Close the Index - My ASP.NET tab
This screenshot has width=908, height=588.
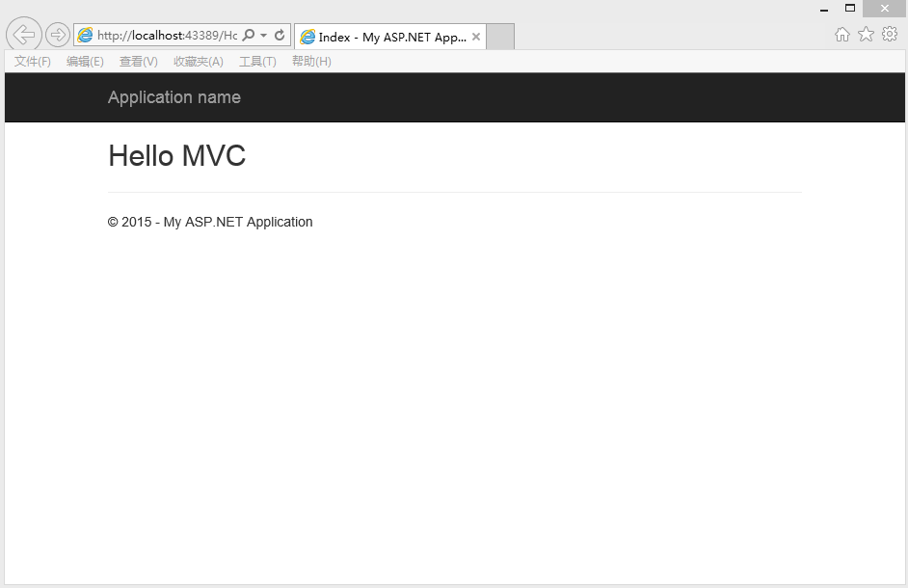coord(476,37)
